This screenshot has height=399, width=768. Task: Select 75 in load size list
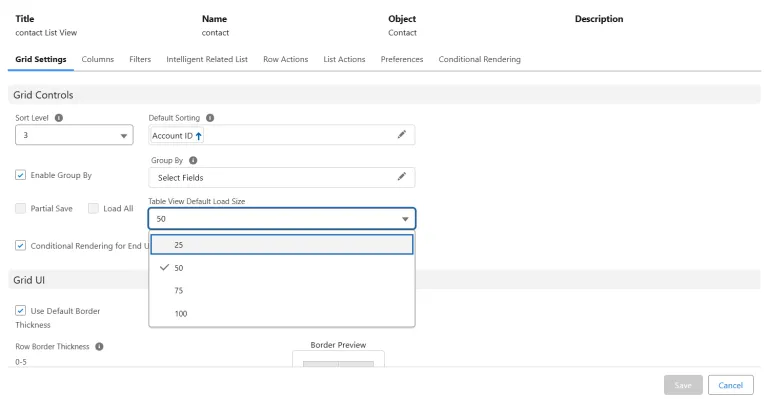(282, 291)
